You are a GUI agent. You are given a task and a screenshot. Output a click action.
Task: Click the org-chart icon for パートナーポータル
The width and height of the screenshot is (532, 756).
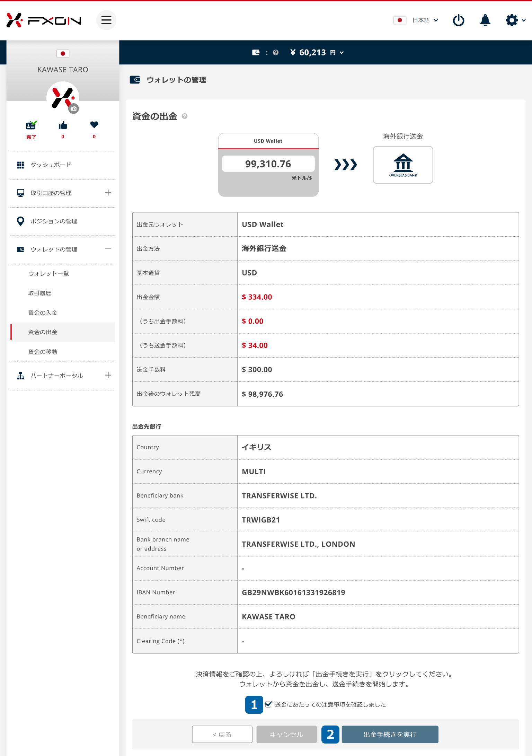tap(20, 376)
